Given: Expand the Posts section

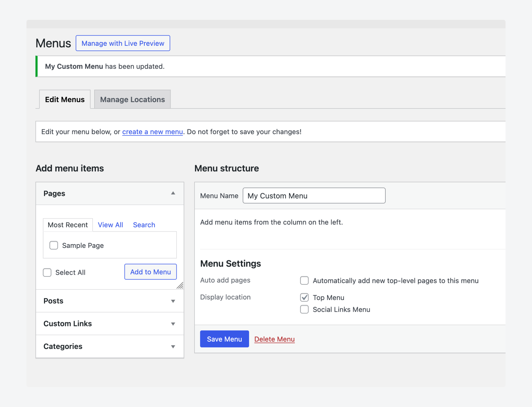Looking at the screenshot, I should [x=173, y=301].
